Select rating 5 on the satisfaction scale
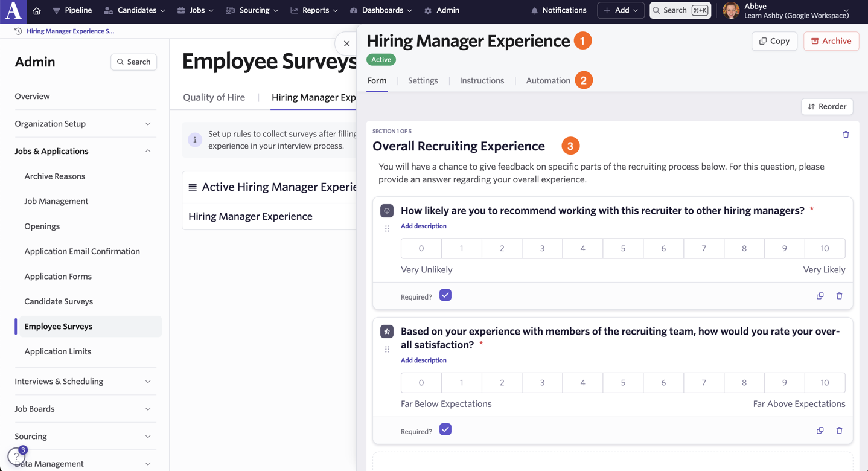 point(623,382)
